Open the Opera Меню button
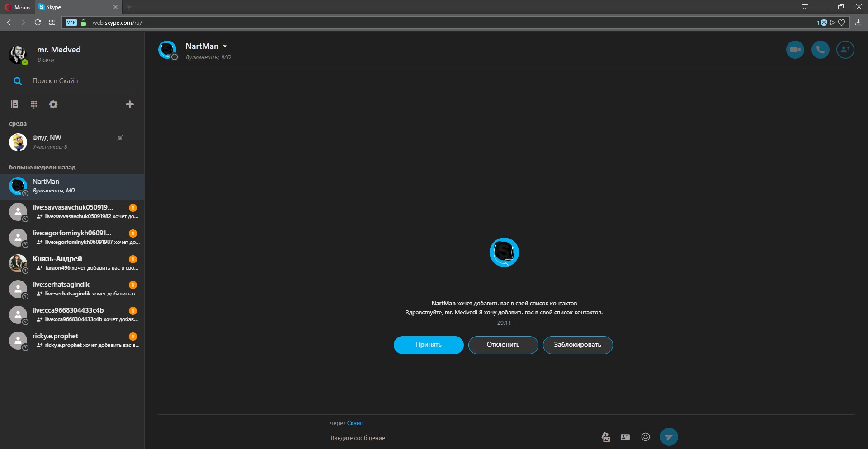The height and width of the screenshot is (449, 868). (x=18, y=7)
